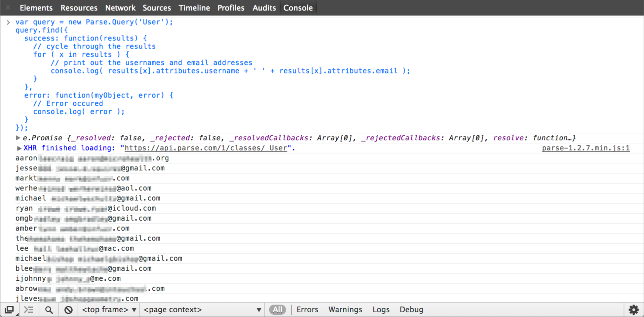The width and height of the screenshot is (644, 317).
Task: Open the Resources tab
Action: (79, 8)
